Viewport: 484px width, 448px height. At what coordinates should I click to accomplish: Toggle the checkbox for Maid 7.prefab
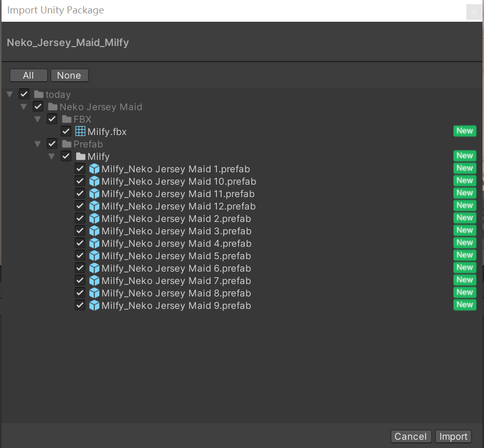80,281
